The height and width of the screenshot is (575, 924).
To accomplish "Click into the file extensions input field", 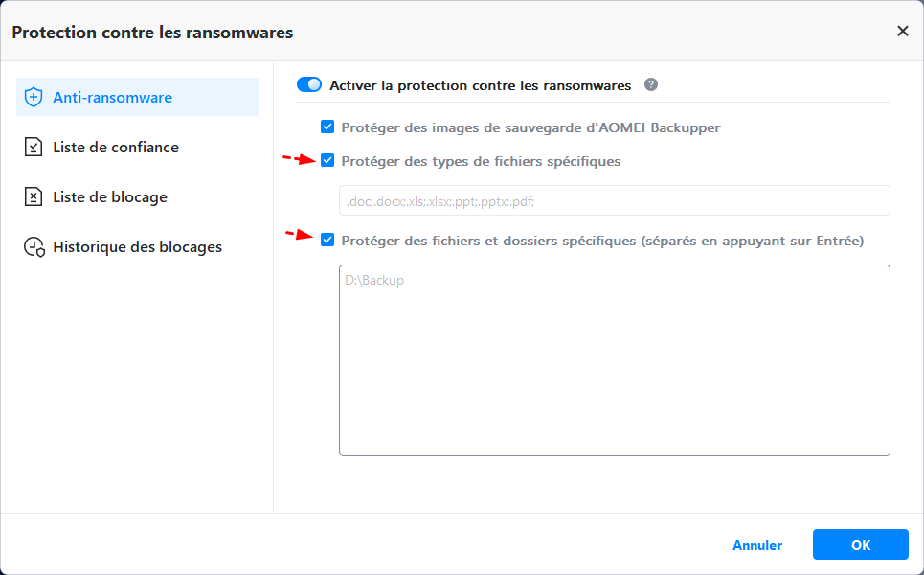I will pos(614,201).
